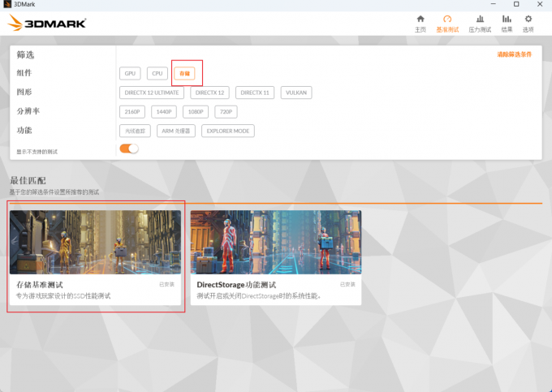This screenshot has width=552, height=392.
Task: Toggle the EXPLORER MODE filter
Action: pyautogui.click(x=228, y=131)
